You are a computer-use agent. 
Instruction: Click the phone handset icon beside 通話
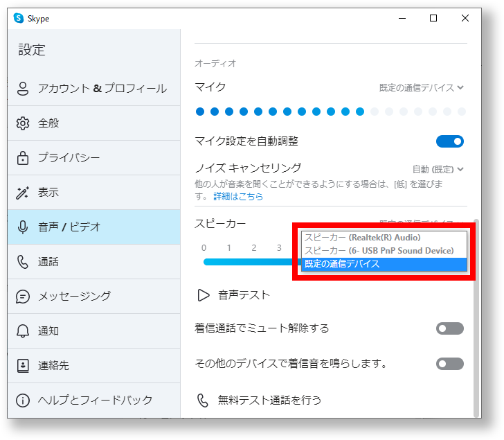23,262
